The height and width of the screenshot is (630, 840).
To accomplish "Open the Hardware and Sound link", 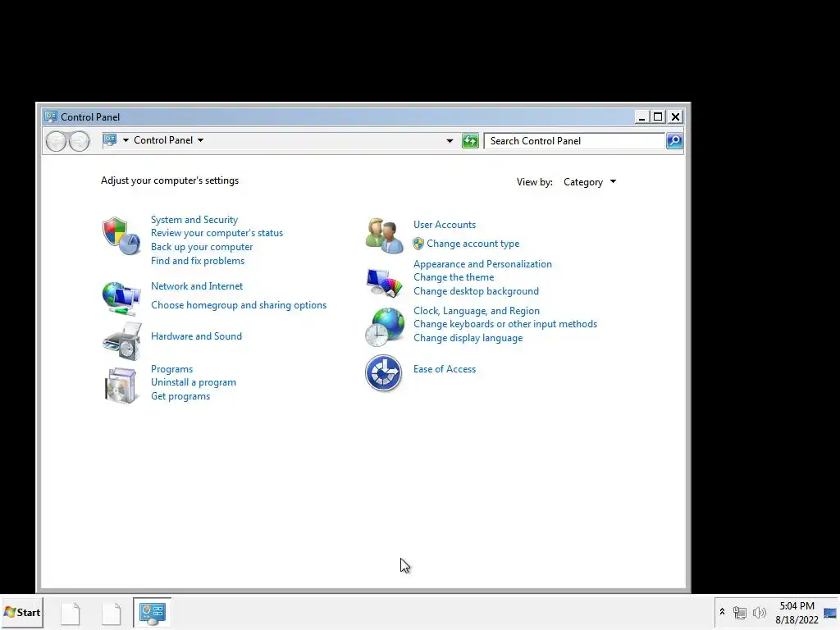I will point(196,336).
